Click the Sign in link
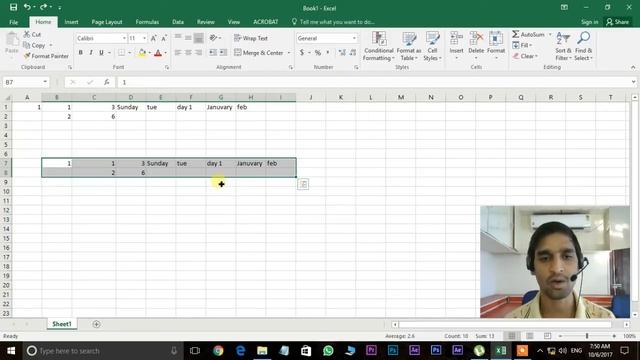640x360 pixels. [x=589, y=22]
